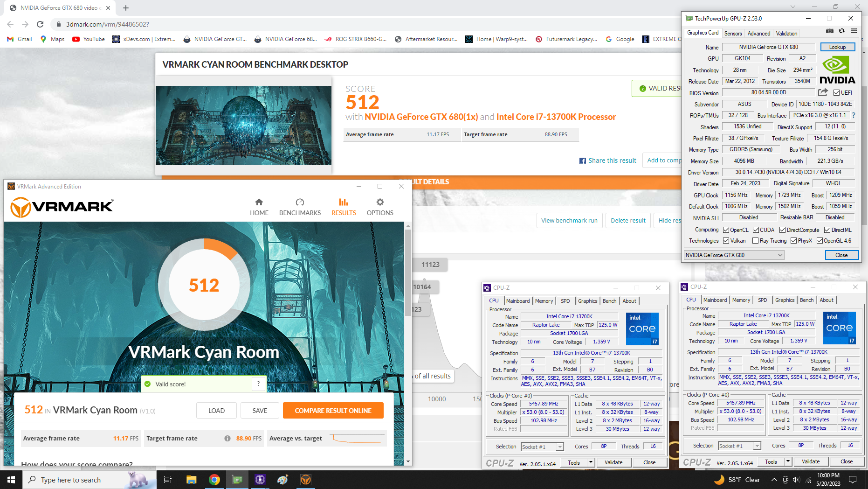Toggle DirectML checkbox in GPU-Z
Image resolution: width=868 pixels, height=489 pixels.
click(827, 230)
